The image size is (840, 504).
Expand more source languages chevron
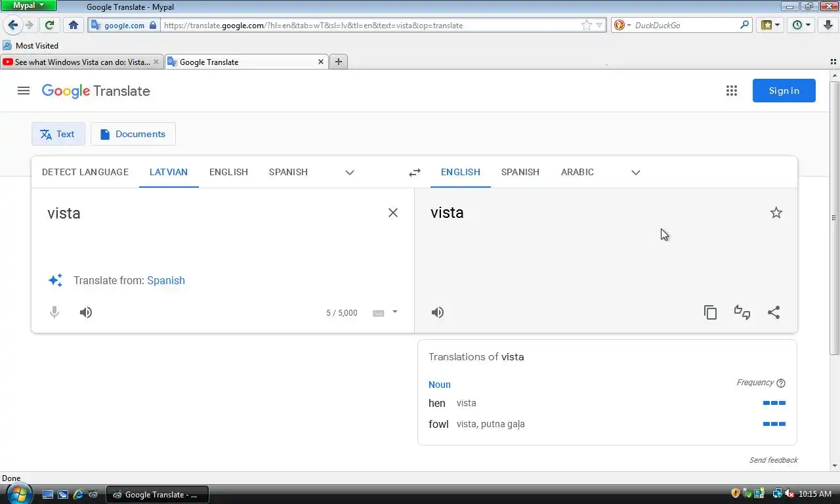(350, 173)
